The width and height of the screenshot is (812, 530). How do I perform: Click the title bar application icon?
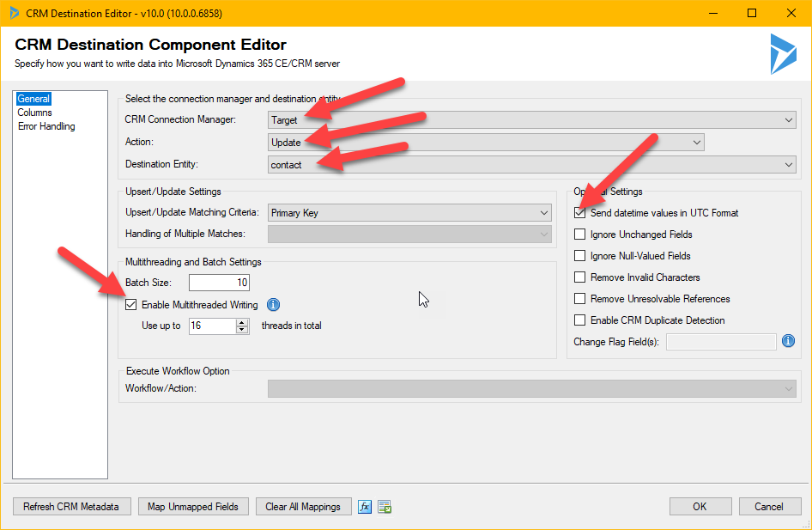click(x=15, y=13)
